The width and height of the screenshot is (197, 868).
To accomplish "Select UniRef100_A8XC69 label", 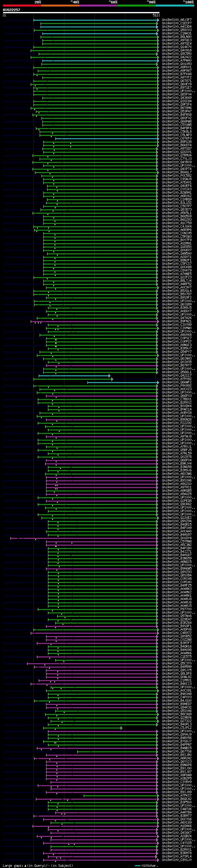I will point(177,823).
